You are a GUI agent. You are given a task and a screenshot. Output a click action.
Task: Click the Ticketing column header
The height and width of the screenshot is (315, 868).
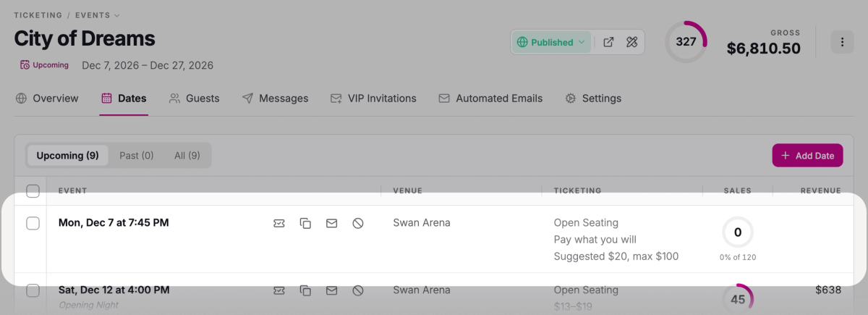577,191
